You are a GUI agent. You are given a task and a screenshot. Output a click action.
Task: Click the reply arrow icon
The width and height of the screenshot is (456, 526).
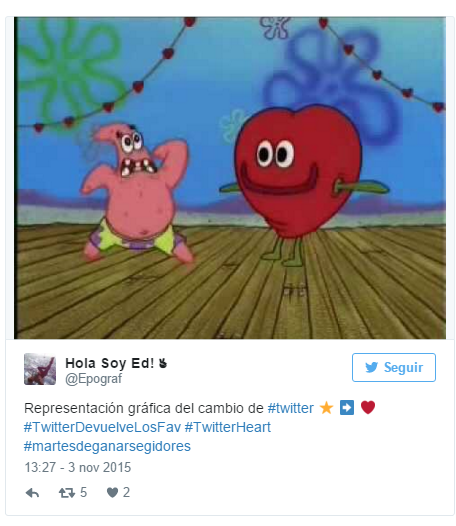32,493
